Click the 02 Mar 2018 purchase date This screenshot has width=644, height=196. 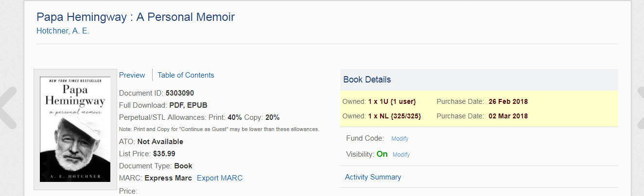click(508, 116)
